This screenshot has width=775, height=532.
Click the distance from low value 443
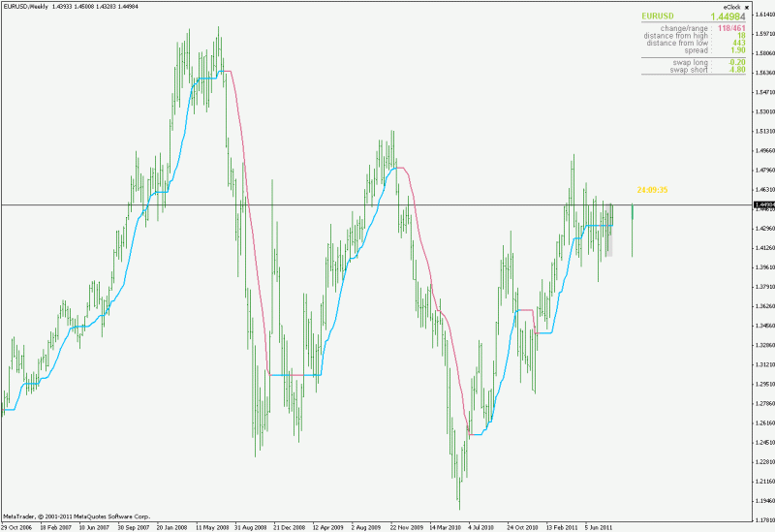coord(739,43)
